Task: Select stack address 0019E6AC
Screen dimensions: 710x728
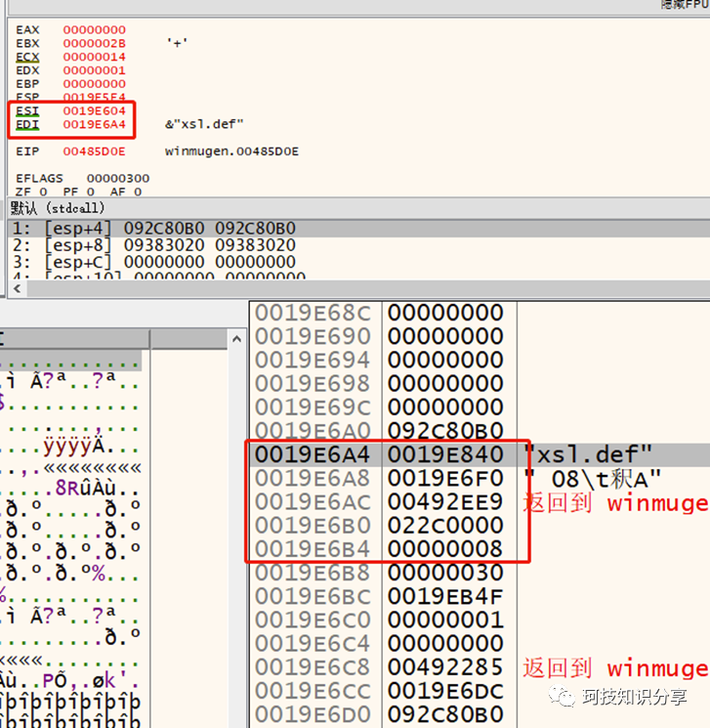Action: 313,502
